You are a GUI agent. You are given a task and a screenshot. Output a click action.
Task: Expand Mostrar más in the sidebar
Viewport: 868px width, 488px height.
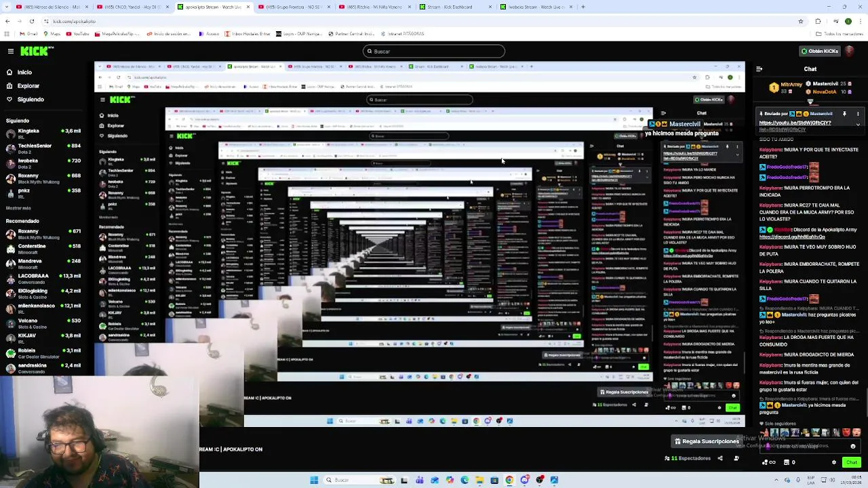18,208
